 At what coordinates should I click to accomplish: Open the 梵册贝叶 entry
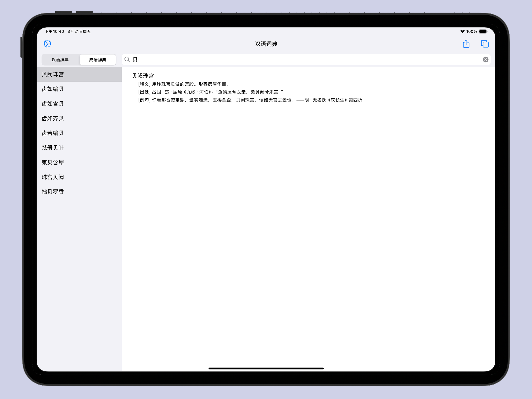click(x=79, y=148)
